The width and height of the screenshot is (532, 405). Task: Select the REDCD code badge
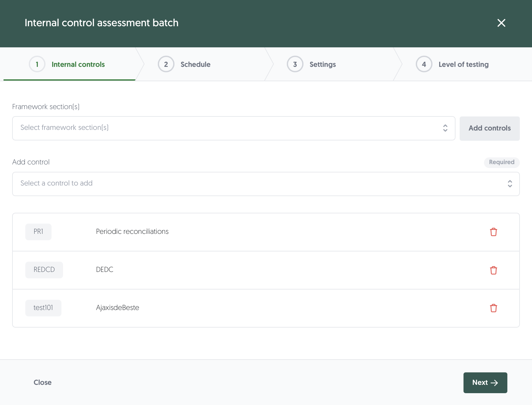[44, 270]
